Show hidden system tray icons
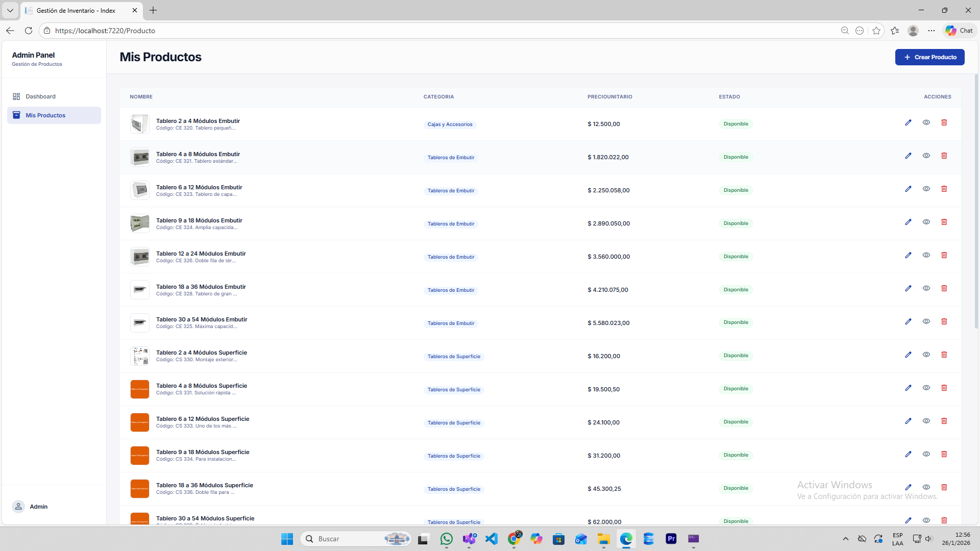980x551 pixels. point(845,539)
